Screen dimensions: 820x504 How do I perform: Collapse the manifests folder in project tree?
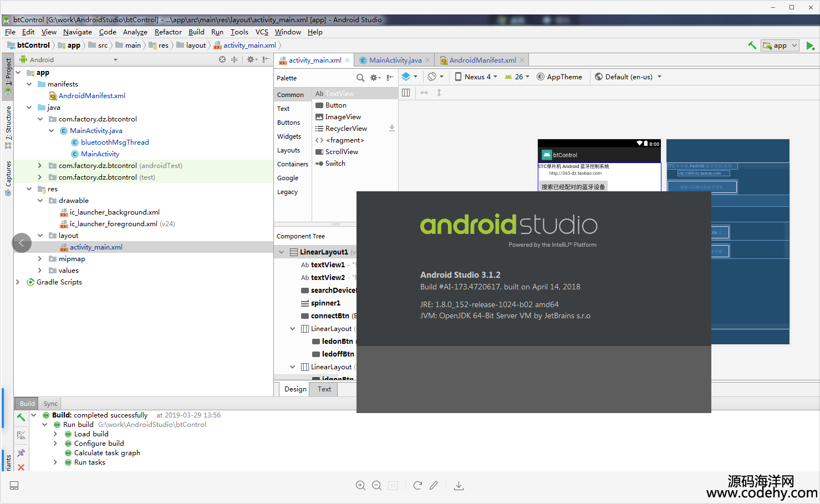point(29,84)
